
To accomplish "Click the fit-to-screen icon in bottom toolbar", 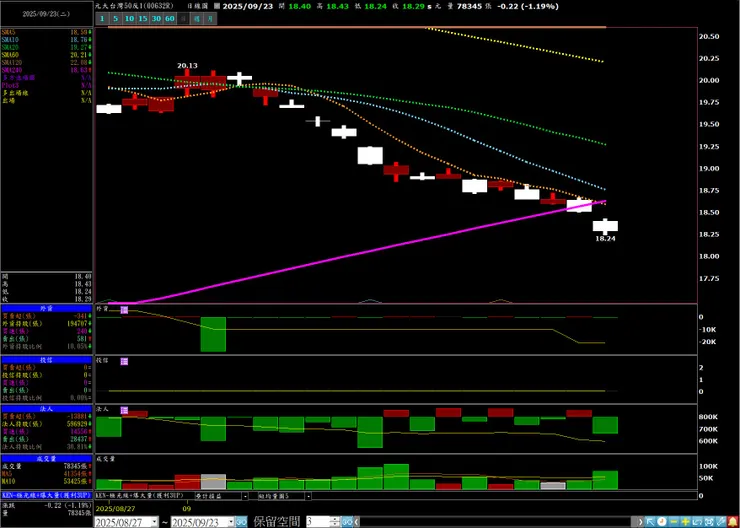I will click(x=709, y=521).
